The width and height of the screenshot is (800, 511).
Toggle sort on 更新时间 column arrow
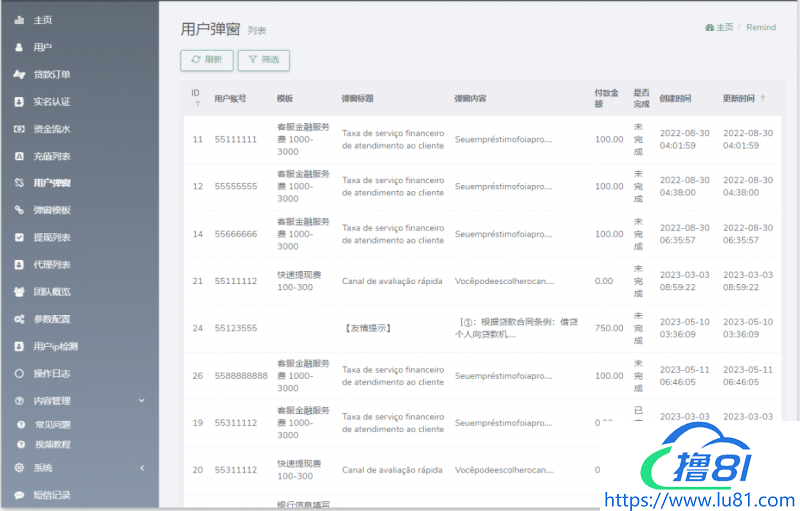pos(764,98)
